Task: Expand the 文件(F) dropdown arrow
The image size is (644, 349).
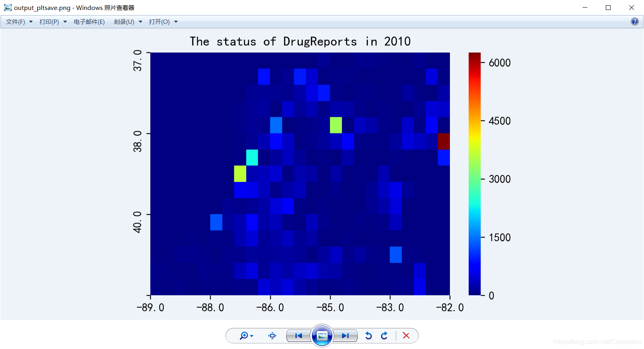Action: pyautogui.click(x=31, y=22)
